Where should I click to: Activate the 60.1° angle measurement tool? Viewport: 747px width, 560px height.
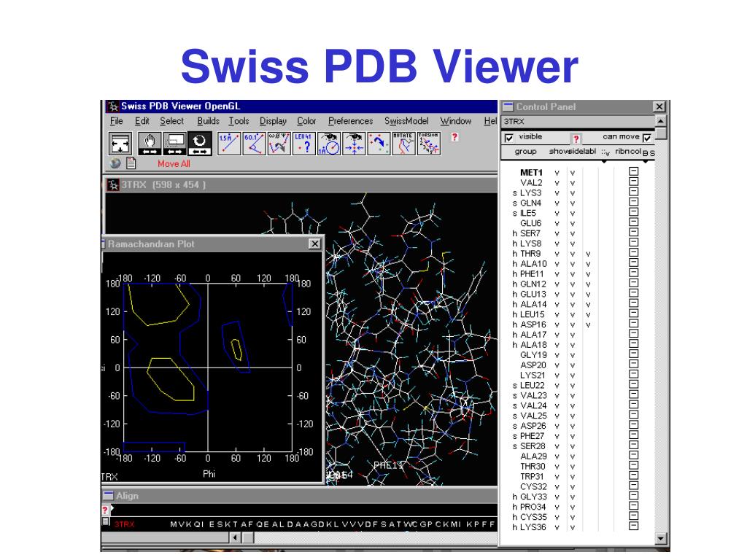(x=254, y=144)
